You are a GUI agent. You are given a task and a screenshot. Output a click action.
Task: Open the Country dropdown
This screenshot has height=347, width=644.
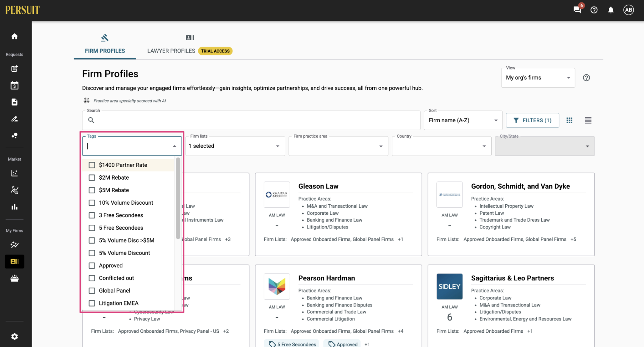click(x=442, y=146)
